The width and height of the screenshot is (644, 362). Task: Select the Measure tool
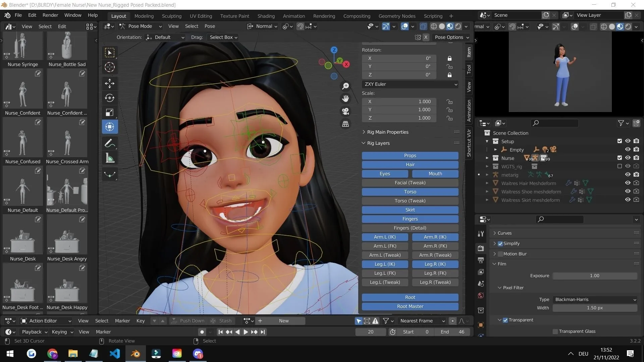tap(109, 158)
